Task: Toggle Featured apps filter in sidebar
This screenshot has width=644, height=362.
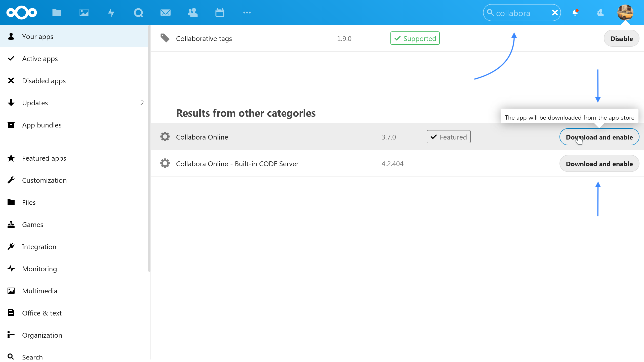Action: pyautogui.click(x=44, y=158)
